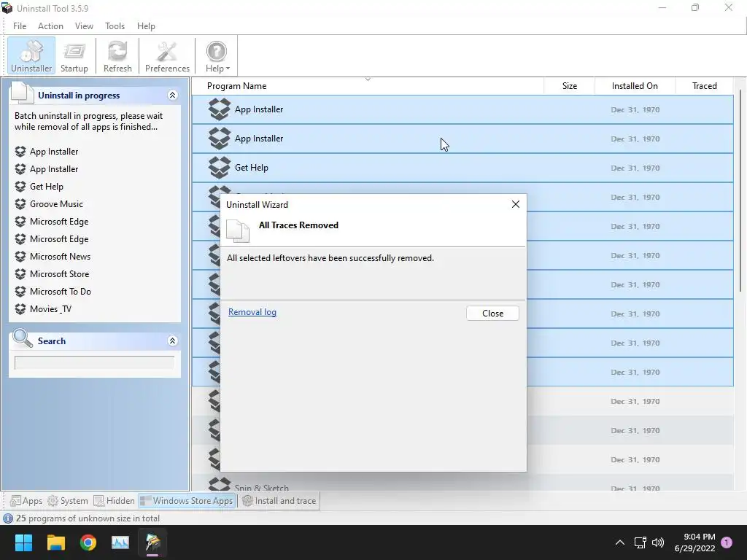Image resolution: width=747 pixels, height=560 pixels.
Task: Open the clock showing 9:04 PM
Action: (x=694, y=542)
